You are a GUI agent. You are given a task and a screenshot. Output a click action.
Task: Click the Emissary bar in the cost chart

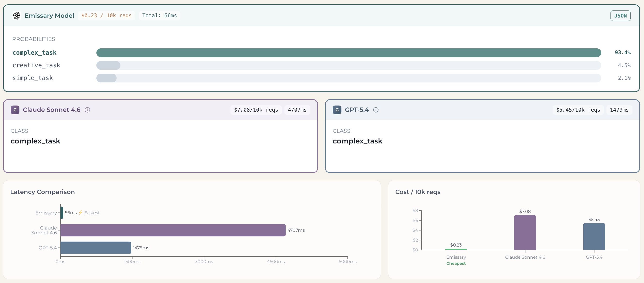pyautogui.click(x=456, y=249)
